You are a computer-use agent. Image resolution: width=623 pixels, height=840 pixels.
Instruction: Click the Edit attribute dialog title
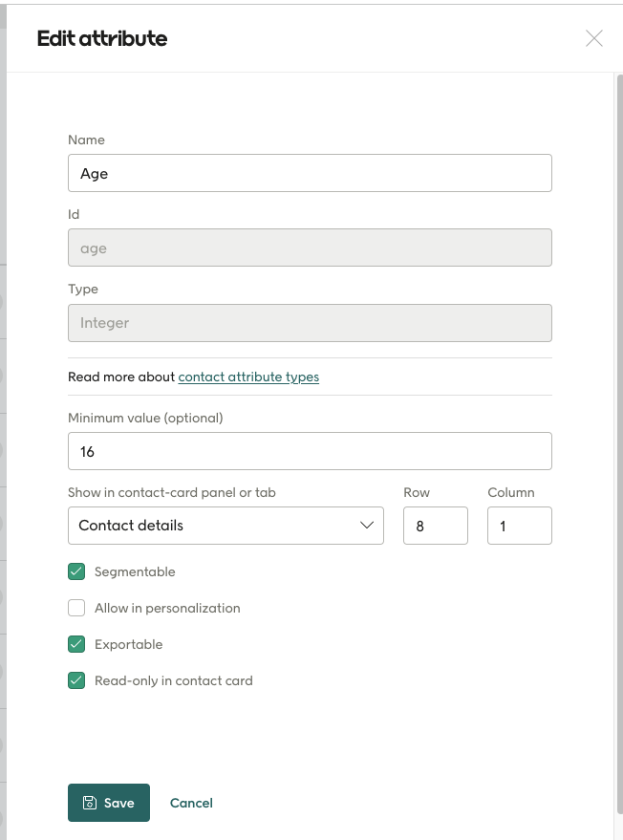[102, 39]
